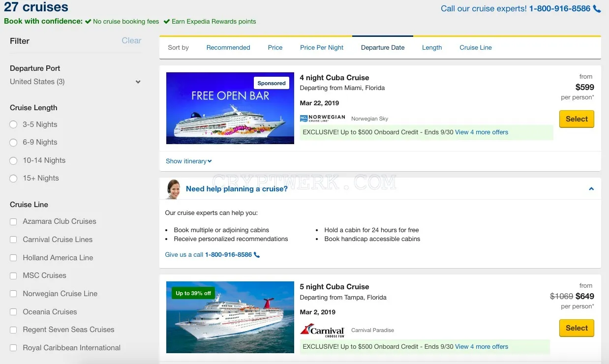Select the 15+ Nights radio button
The height and width of the screenshot is (364, 609).
(x=14, y=179)
